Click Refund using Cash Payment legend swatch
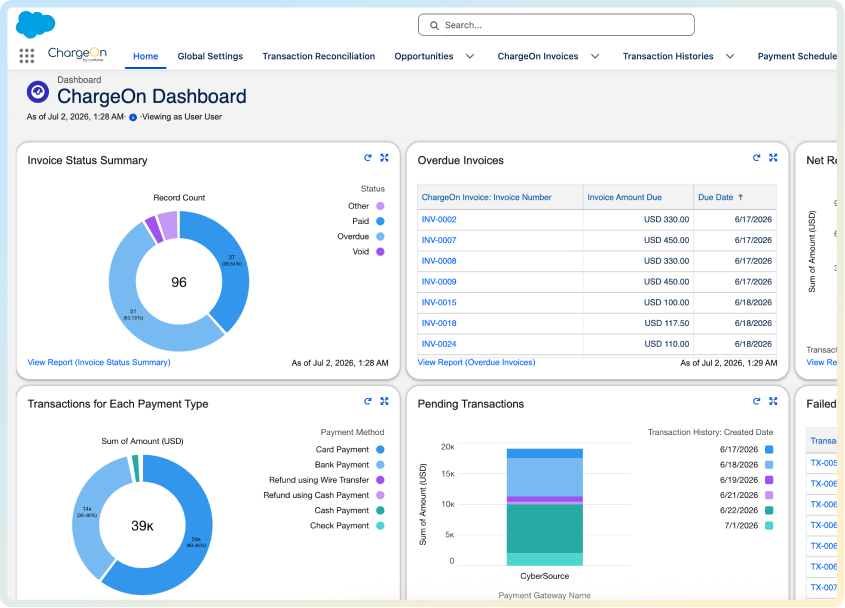The image size is (845, 608). (x=380, y=495)
